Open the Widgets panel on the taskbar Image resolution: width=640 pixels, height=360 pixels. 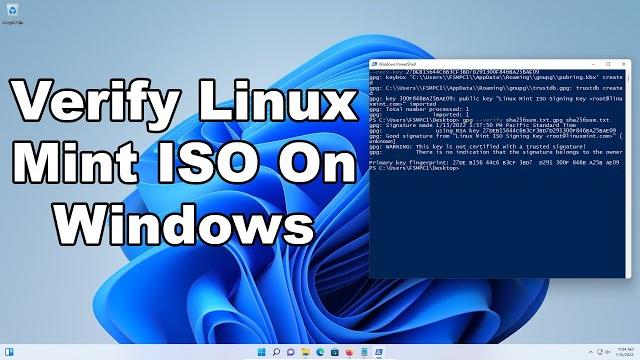9,352
